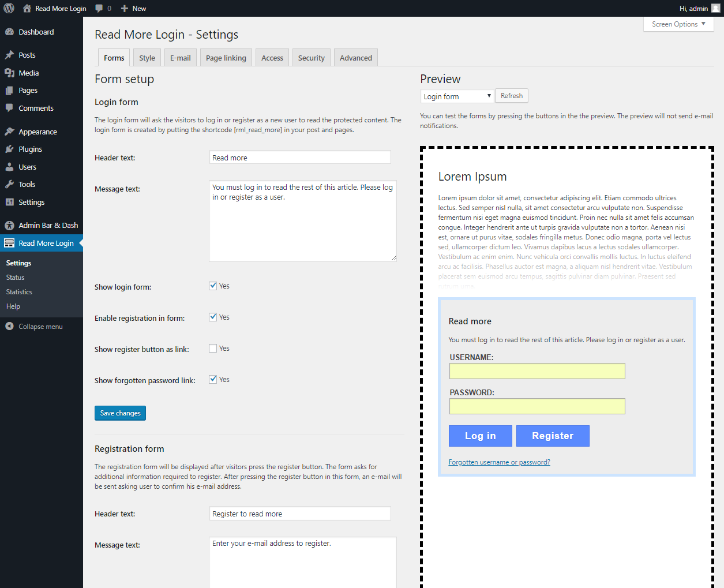
Task: Click the Admin Bar & Dash icon
Action: pyautogui.click(x=9, y=226)
